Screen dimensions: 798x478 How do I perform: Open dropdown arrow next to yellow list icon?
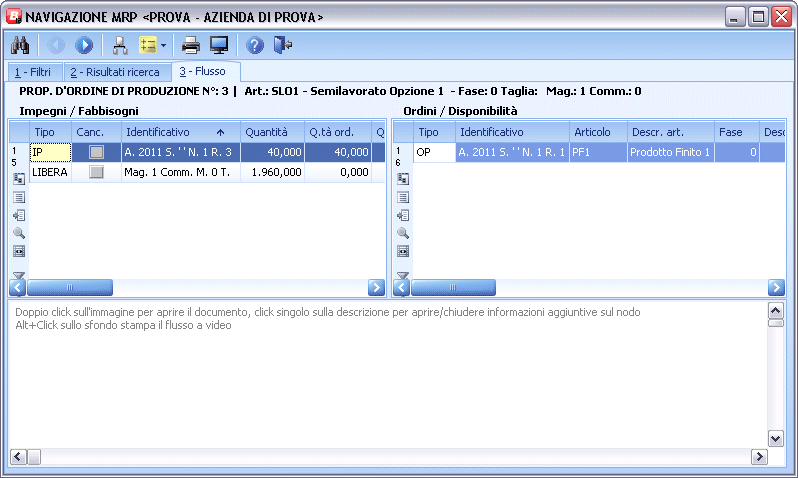163,45
